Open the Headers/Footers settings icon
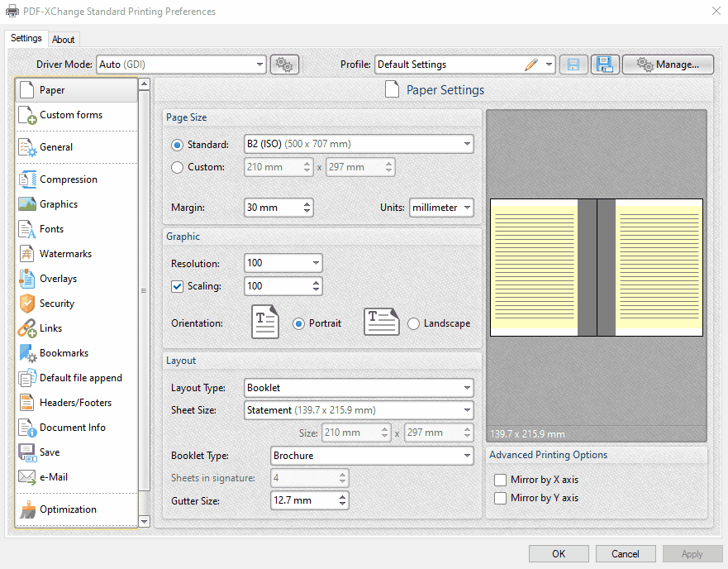Image resolution: width=728 pixels, height=569 pixels. tap(26, 403)
